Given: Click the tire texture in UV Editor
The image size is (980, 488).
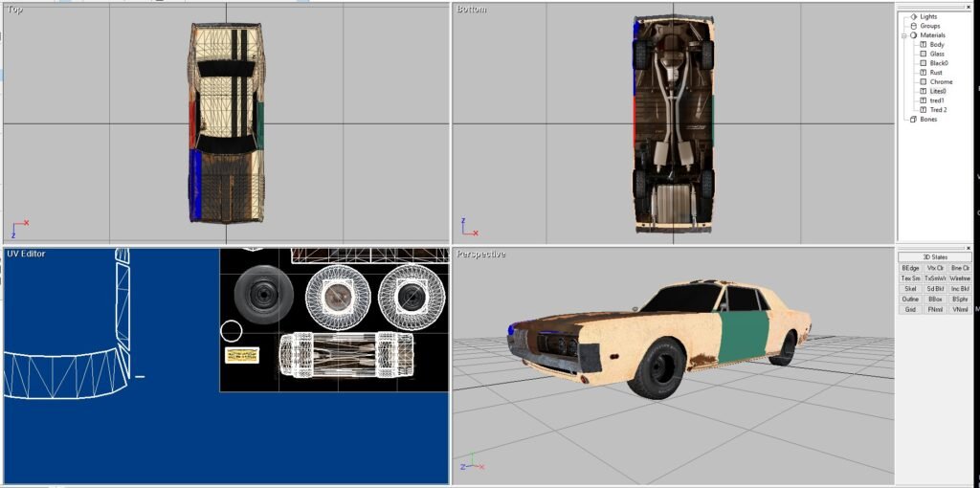Looking at the screenshot, I should coord(259,291).
